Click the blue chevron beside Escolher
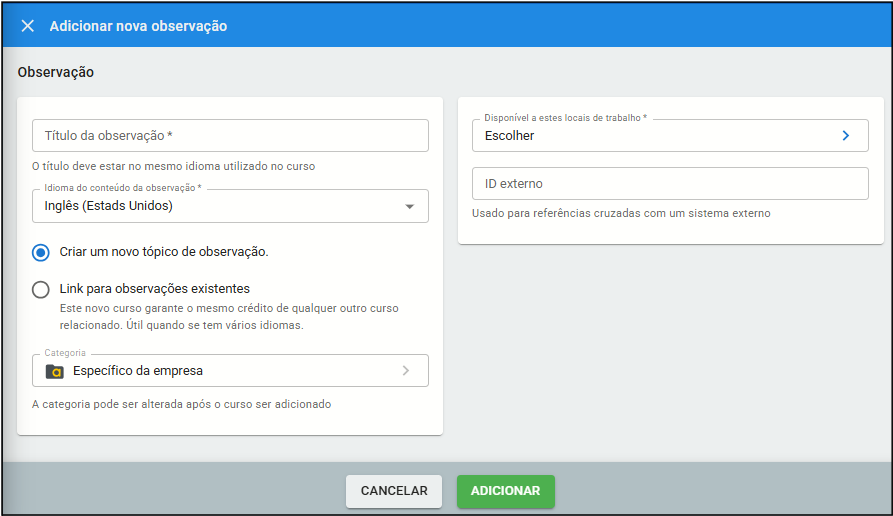This screenshot has width=893, height=516. (x=845, y=136)
